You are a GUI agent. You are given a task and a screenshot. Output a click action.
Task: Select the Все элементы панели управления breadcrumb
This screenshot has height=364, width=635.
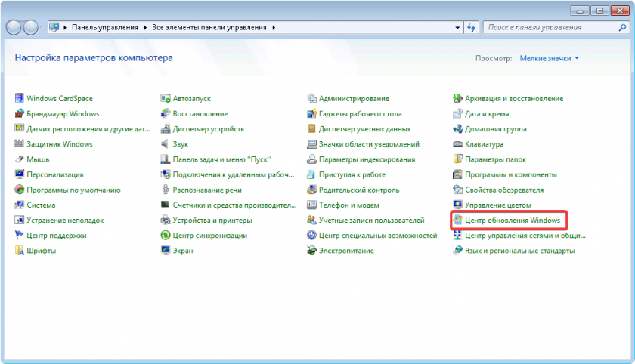click(x=209, y=27)
